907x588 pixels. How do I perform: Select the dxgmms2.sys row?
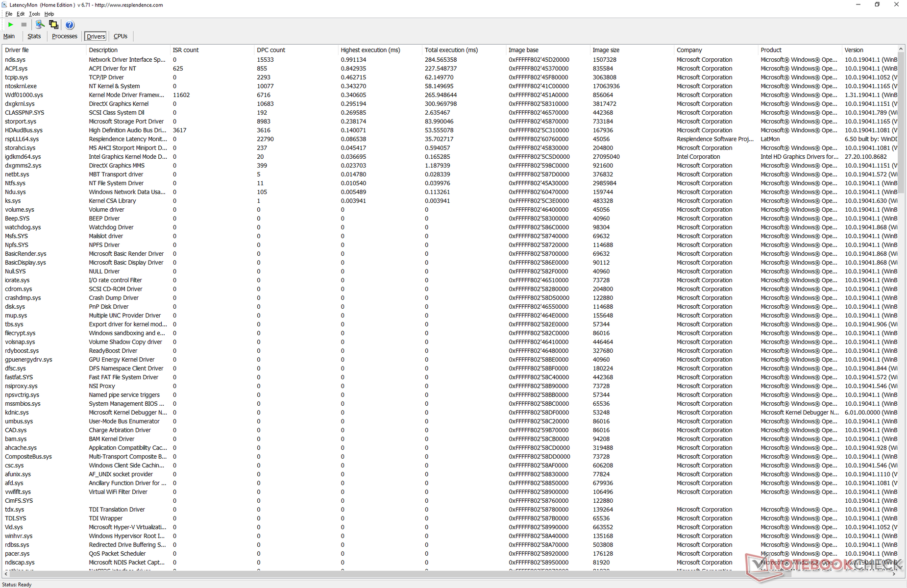coord(450,166)
